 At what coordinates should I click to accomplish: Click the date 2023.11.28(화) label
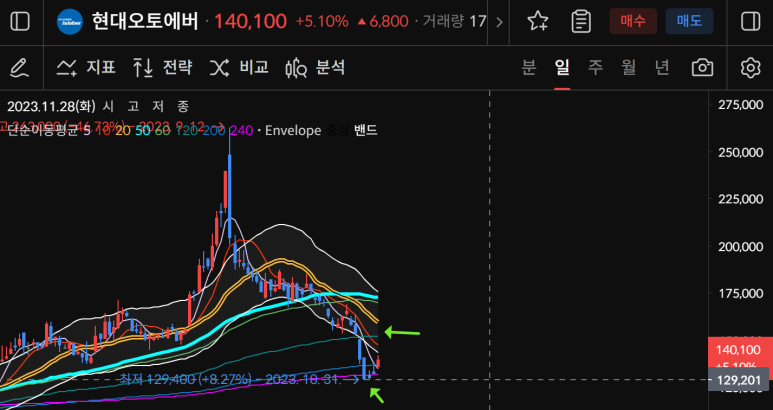(x=51, y=106)
